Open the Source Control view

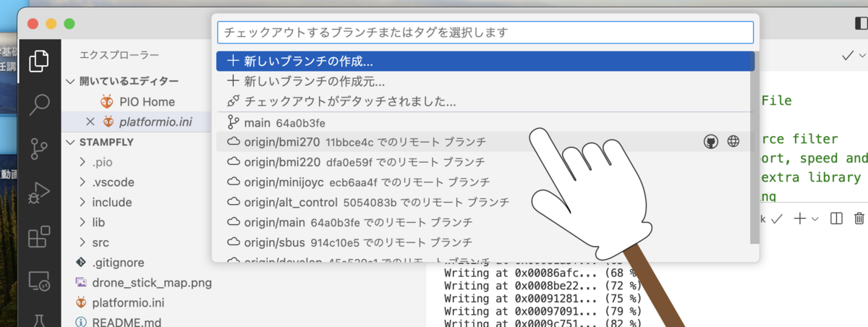[x=38, y=150]
